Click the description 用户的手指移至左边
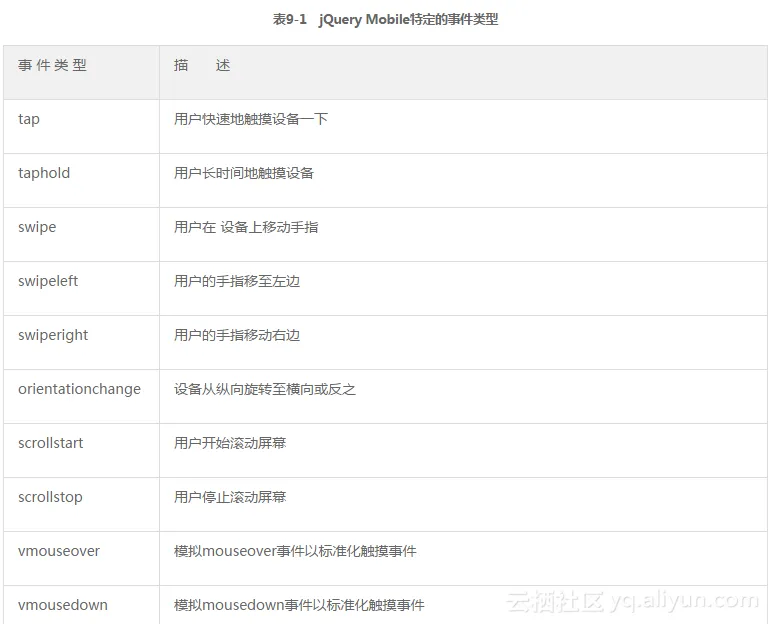This screenshot has height=624, width=770. point(237,281)
